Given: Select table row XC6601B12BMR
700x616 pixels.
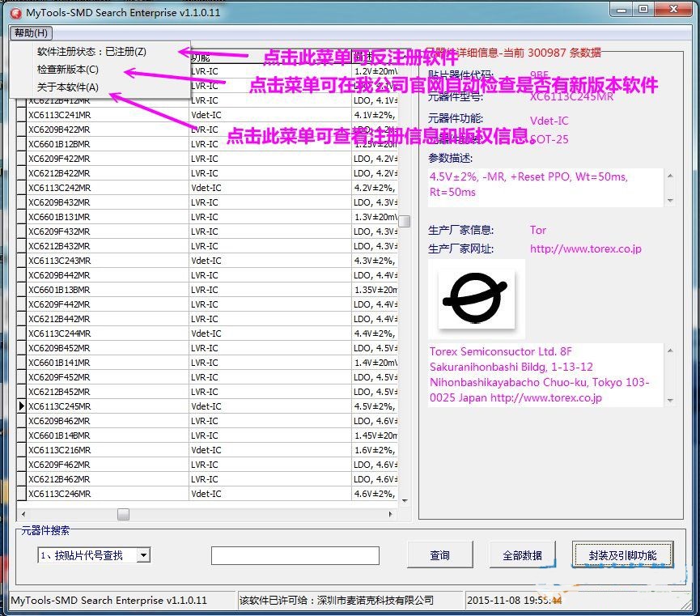Looking at the screenshot, I should [x=207, y=144].
